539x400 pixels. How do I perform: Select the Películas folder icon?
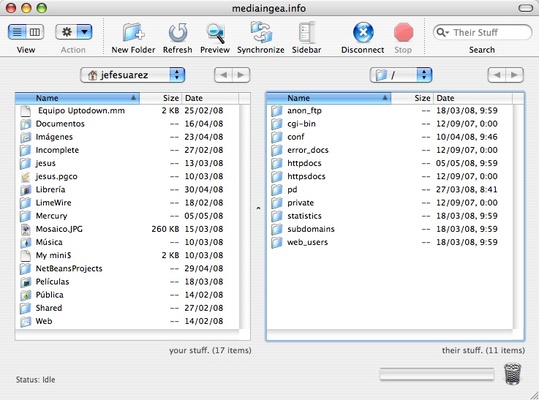25,282
